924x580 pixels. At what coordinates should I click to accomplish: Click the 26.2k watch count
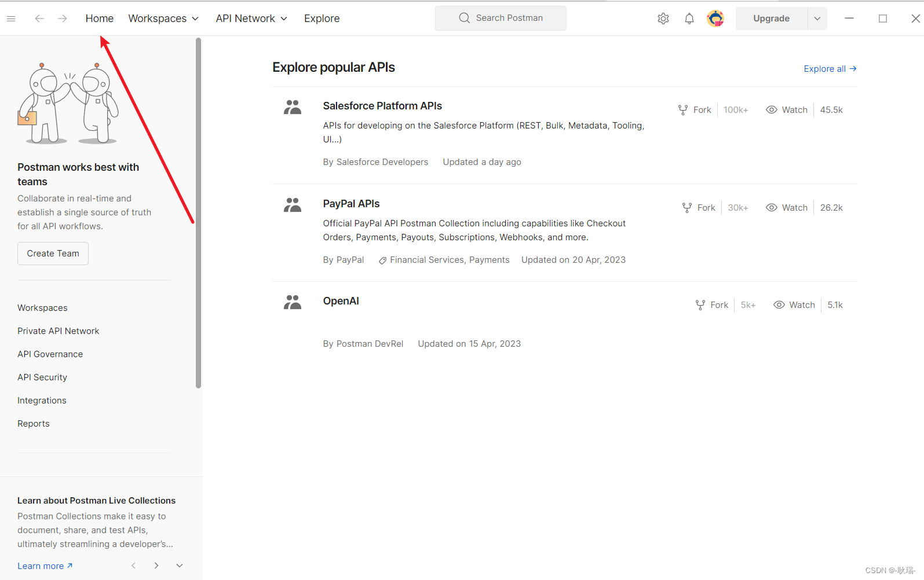click(831, 208)
